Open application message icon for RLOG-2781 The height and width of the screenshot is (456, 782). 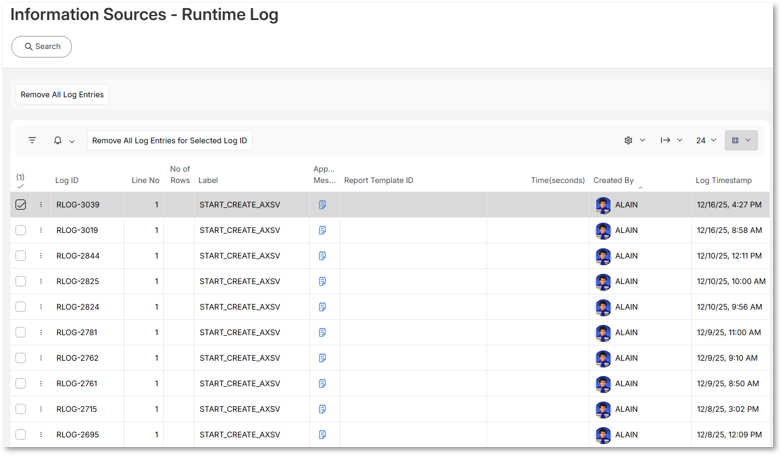click(x=323, y=332)
